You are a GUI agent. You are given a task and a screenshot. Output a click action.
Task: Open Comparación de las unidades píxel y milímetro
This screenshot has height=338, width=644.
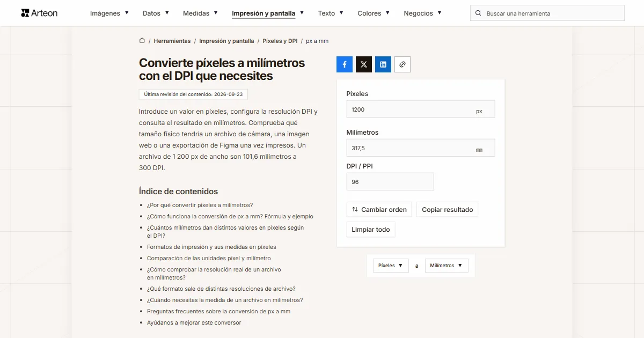(209, 258)
